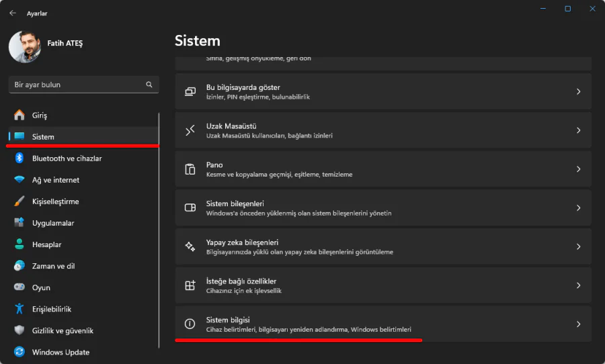
Task: Click the İsteğe bağlı özellikler grid-plus icon
Action: 190,285
